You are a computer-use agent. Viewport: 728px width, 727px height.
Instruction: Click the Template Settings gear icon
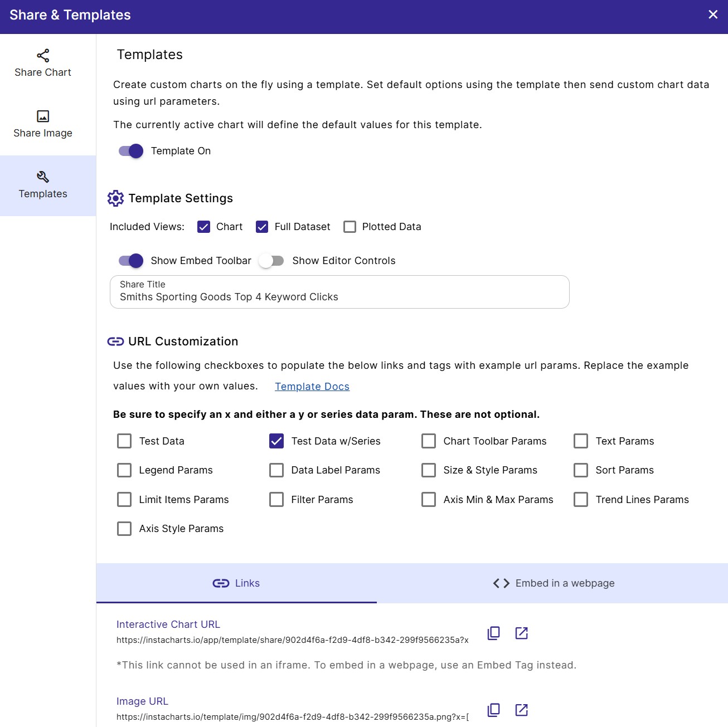[115, 198]
